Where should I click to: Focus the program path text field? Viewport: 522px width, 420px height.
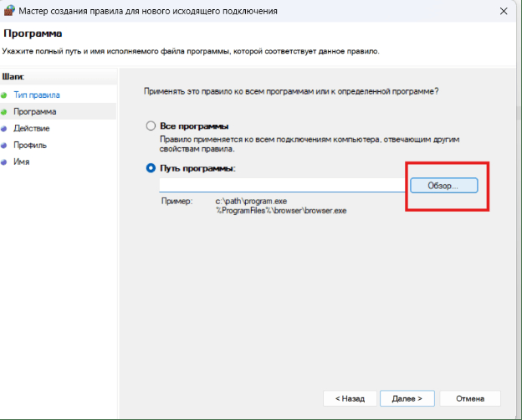(x=281, y=185)
